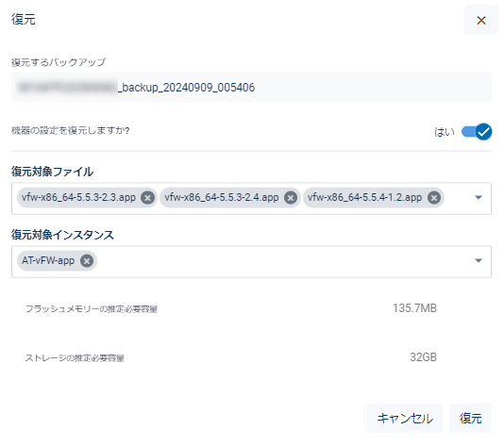Image resolution: width=504 pixels, height=446 pixels.
Task: Click the 135.7MB flash memory value
Action: pyautogui.click(x=414, y=308)
